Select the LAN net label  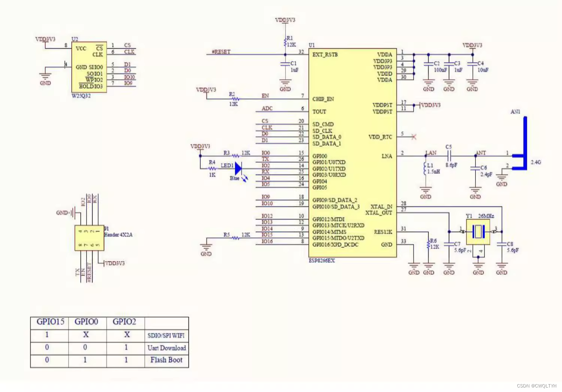pos(431,153)
